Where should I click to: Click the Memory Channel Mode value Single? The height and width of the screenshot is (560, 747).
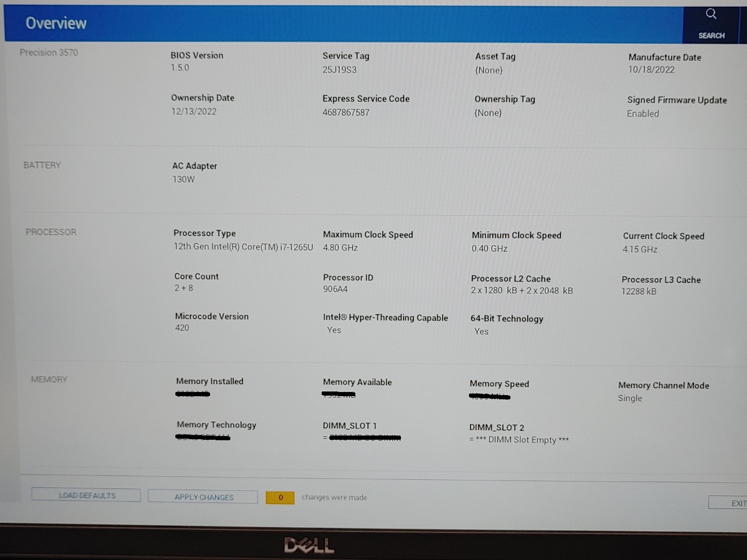[x=630, y=398]
